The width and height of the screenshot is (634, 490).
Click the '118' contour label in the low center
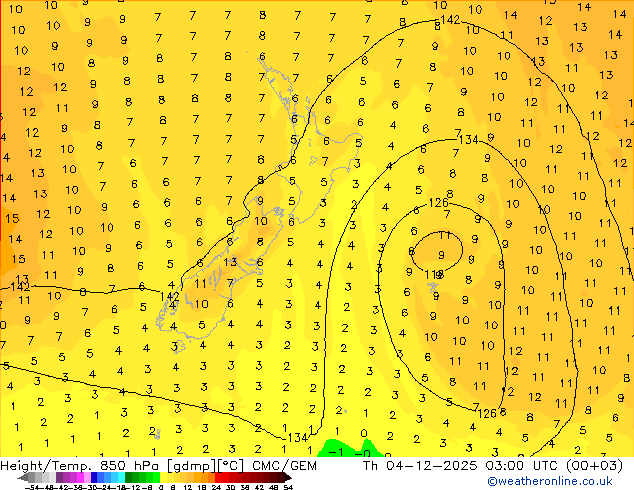pyautogui.click(x=434, y=275)
